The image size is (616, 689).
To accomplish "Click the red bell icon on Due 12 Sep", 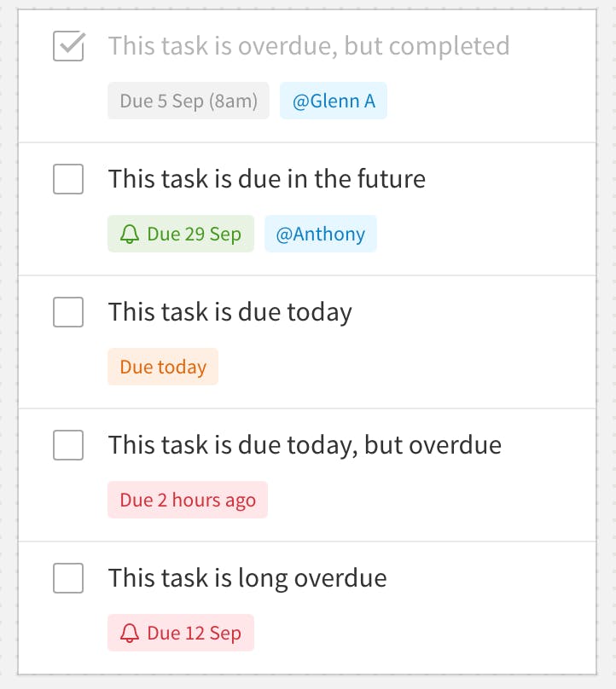I will pyautogui.click(x=130, y=634).
